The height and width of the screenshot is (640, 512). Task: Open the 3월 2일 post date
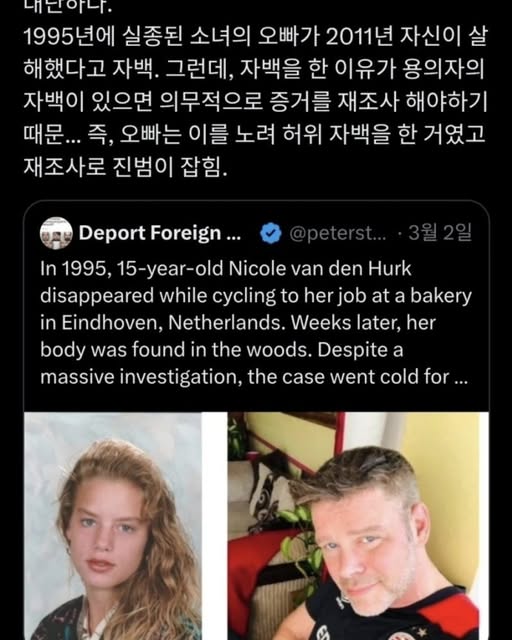tap(440, 233)
